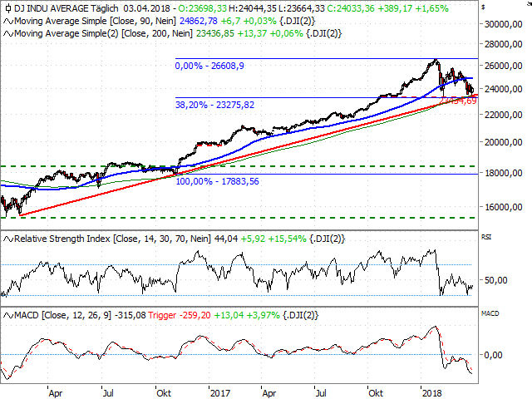The height and width of the screenshot is (399, 532).
Task: Click the 26000,00 price axis label
Action: pos(504,66)
